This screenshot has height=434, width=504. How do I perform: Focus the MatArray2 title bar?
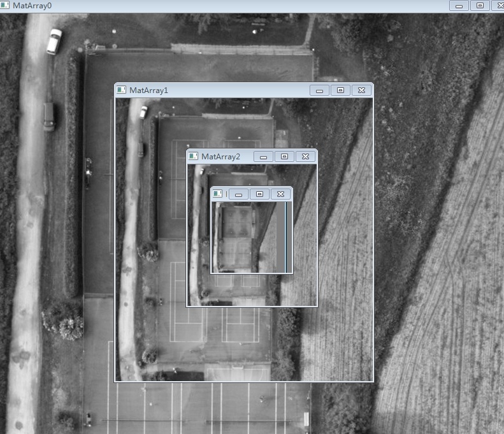220,156
